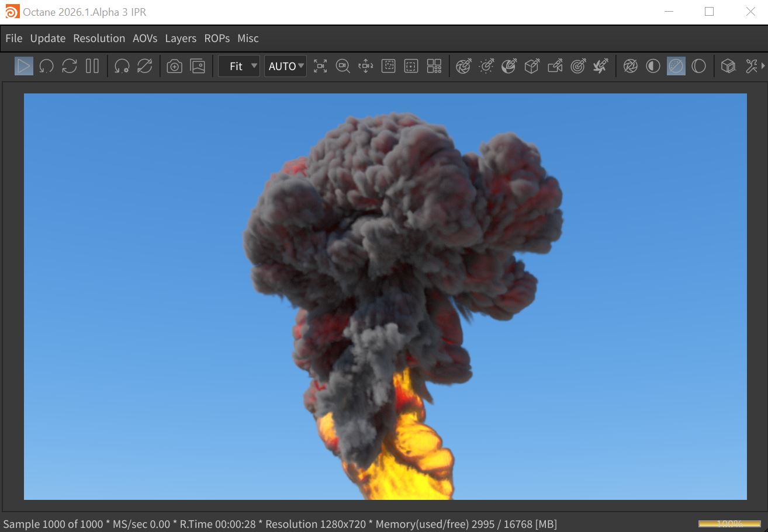Toggle the crossed-out aperture icon
Screen dimensions: 768x532
(630, 66)
